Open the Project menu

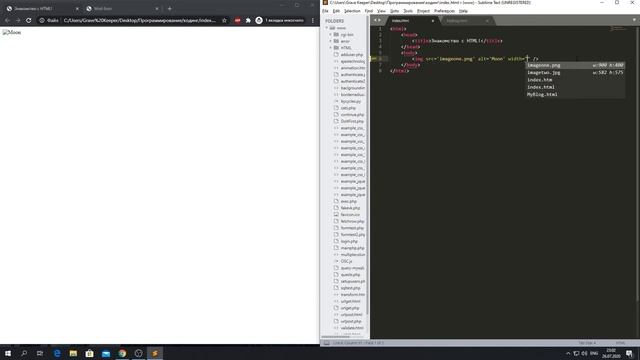click(x=423, y=11)
